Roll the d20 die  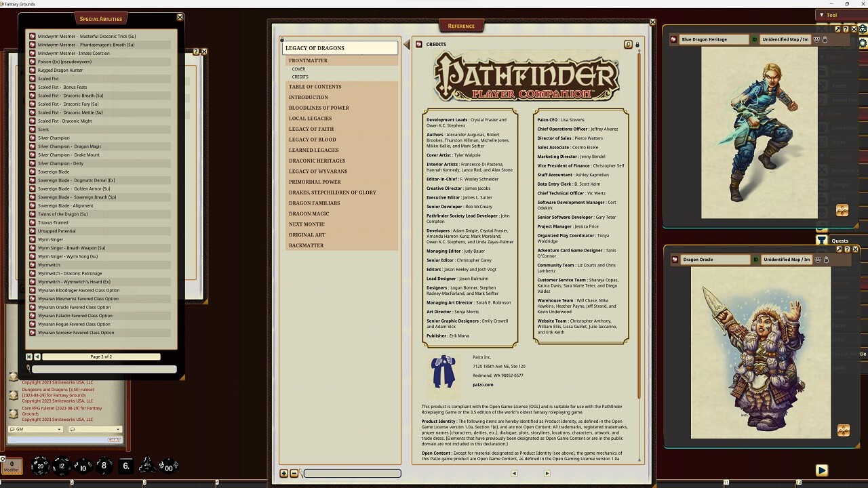(x=40, y=466)
